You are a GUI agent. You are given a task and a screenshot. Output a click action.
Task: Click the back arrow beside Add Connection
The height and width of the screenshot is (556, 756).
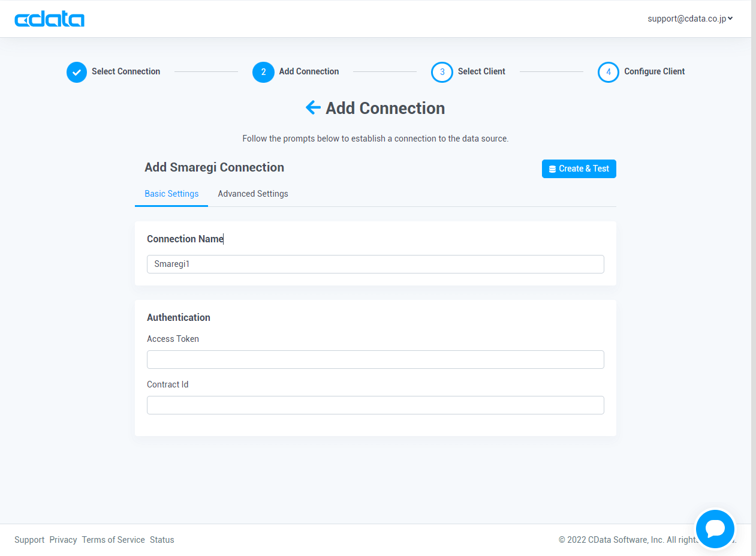313,108
